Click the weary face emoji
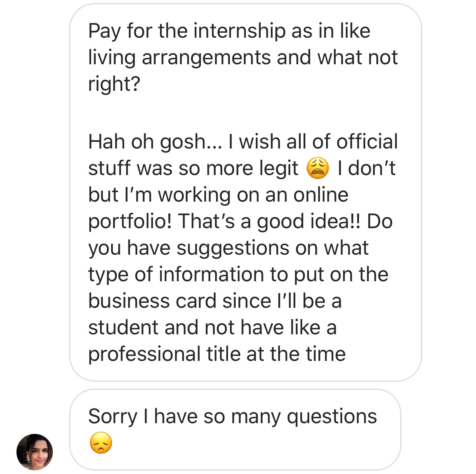 tap(318, 169)
